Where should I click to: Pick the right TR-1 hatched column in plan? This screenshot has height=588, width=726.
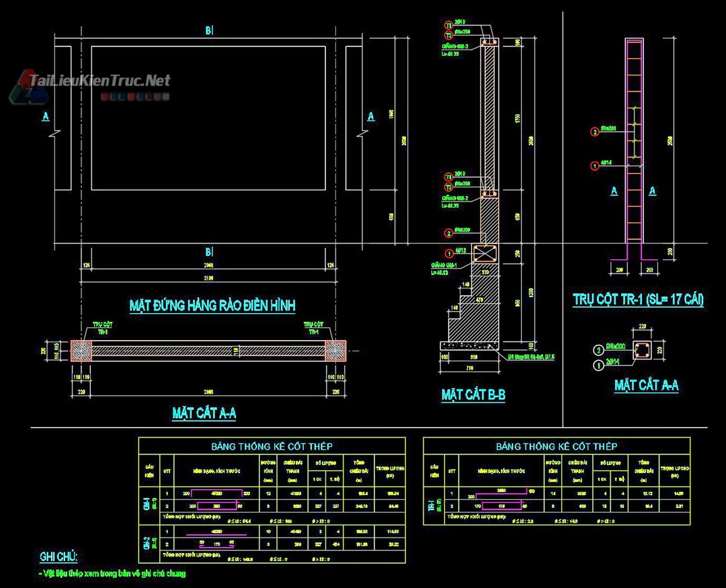[335, 350]
